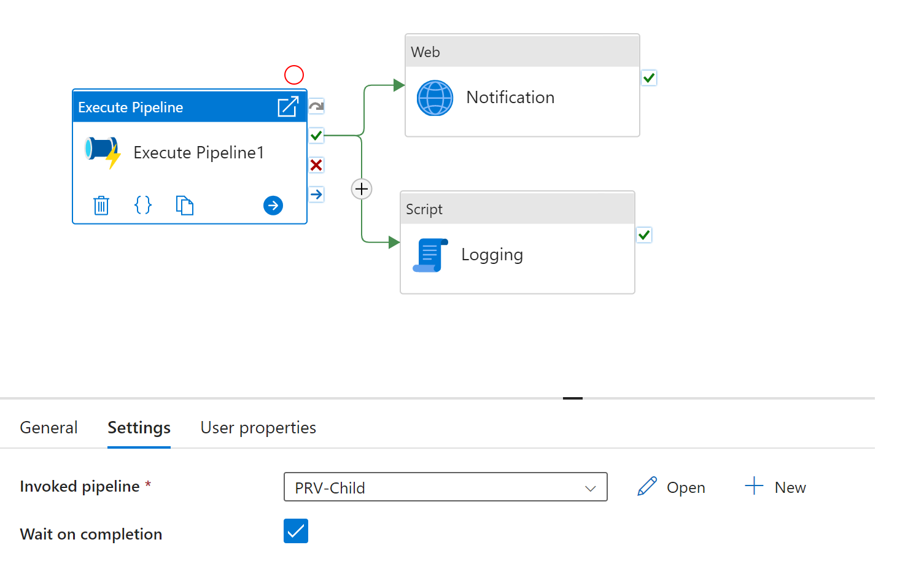This screenshot has height=561, width=924.
Task: Clone the Execute Pipeline1 activity
Action: (x=184, y=205)
